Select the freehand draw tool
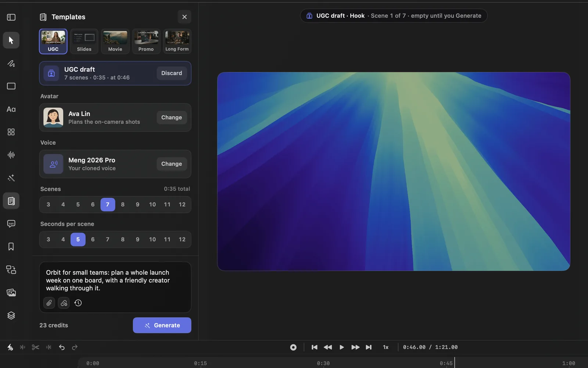588x368 pixels. pos(11,63)
